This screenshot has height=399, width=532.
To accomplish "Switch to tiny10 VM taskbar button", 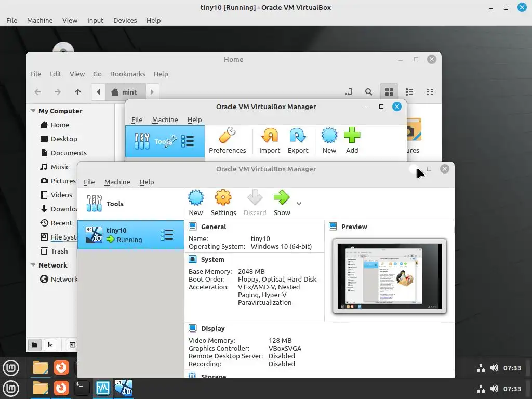I will [124, 388].
